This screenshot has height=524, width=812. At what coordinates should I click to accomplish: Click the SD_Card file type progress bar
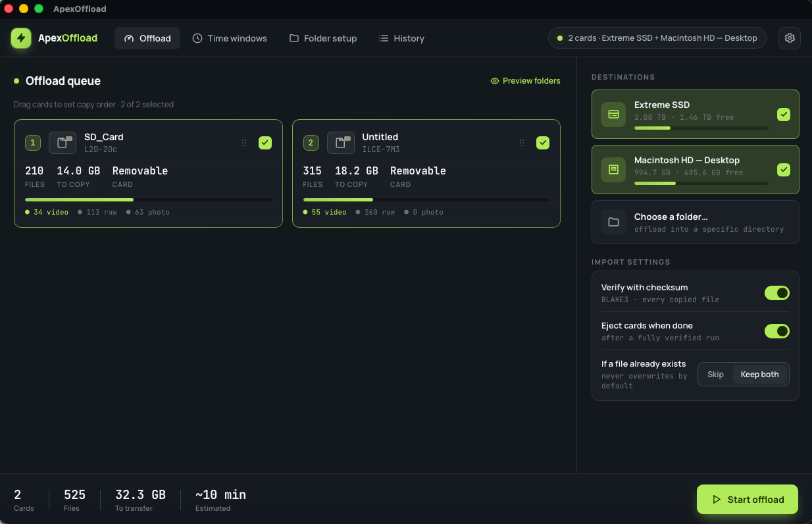[x=148, y=199]
